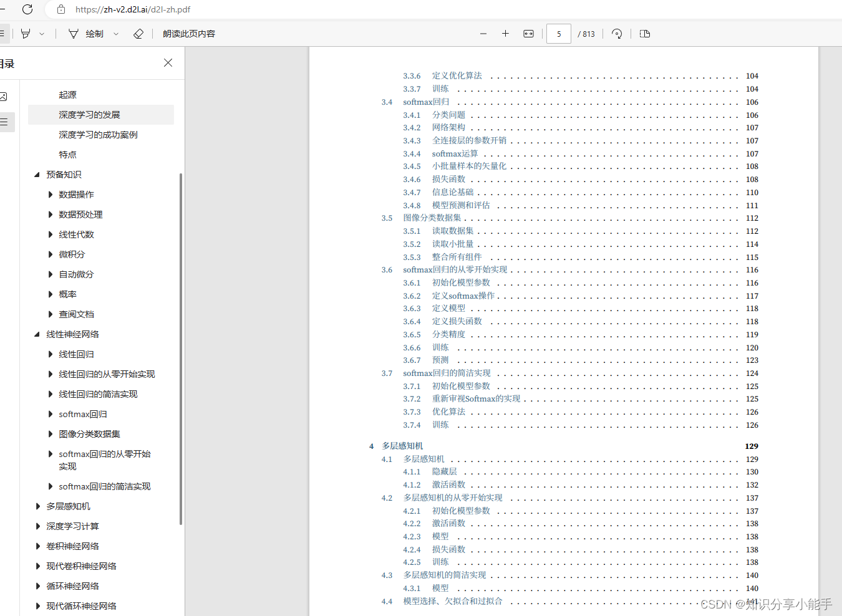Screen dimensions: 842x616
Task: Expand 循环神经网络 outline section
Action: point(37,586)
